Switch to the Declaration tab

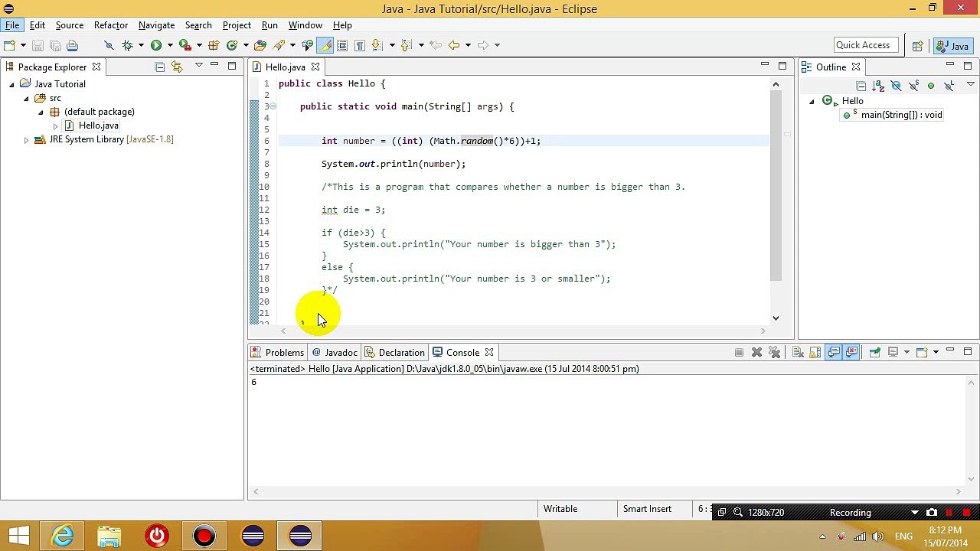pyautogui.click(x=395, y=353)
